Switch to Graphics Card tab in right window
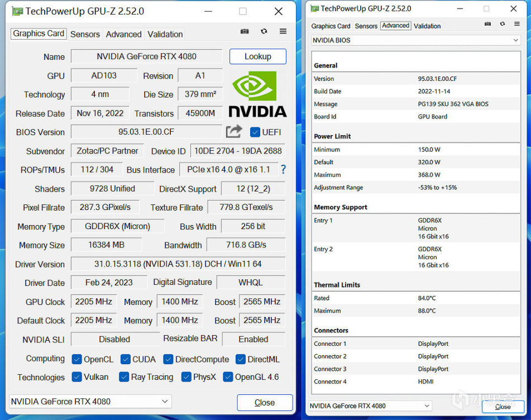The height and width of the screenshot is (420, 531). point(331,26)
